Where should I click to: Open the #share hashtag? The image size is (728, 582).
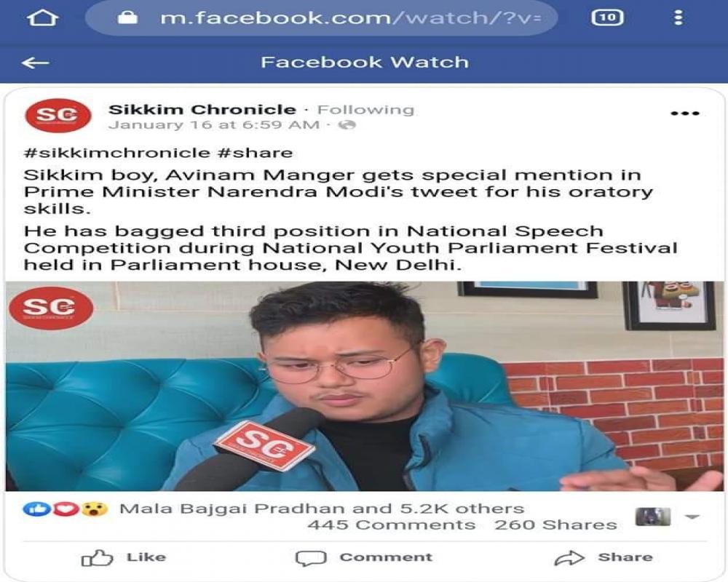[255, 153]
